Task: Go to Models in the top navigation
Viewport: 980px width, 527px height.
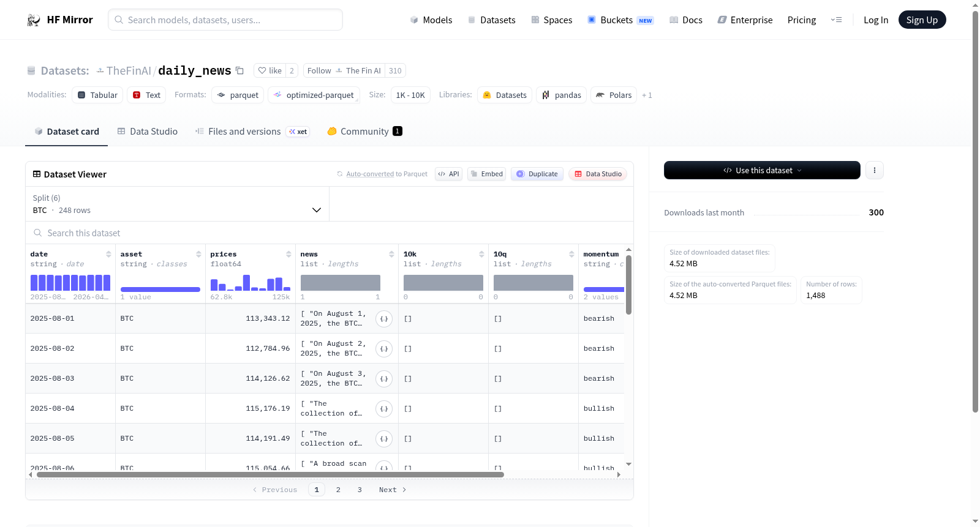Action: click(x=431, y=20)
